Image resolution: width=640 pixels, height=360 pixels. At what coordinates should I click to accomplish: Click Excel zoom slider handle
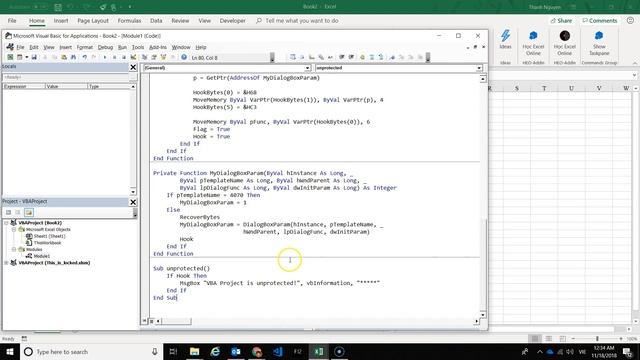tap(597, 339)
